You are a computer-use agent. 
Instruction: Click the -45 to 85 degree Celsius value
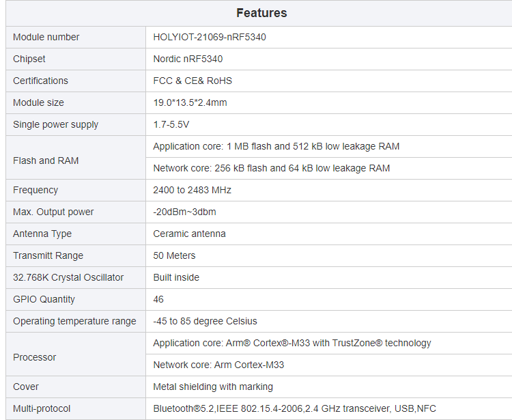(205, 321)
